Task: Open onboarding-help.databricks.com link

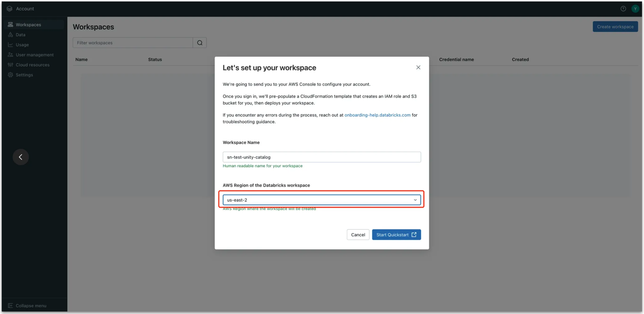Action: 377,115
